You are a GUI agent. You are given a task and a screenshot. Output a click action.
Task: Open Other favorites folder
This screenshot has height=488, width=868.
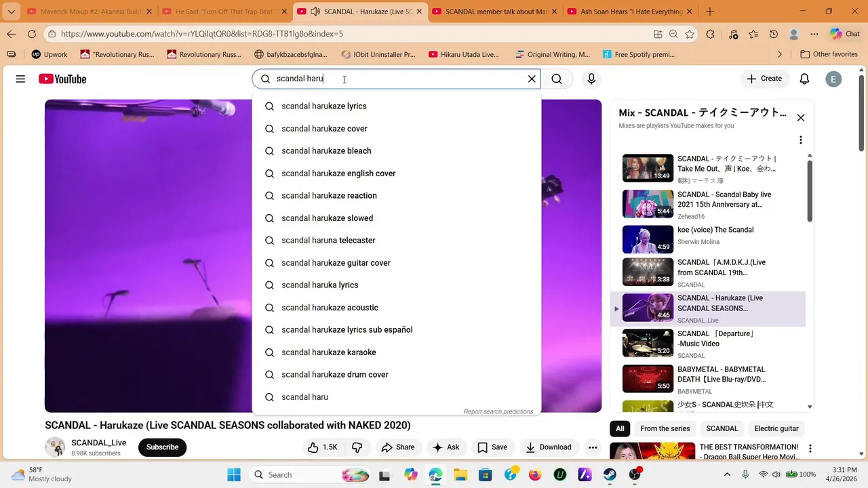pos(829,54)
